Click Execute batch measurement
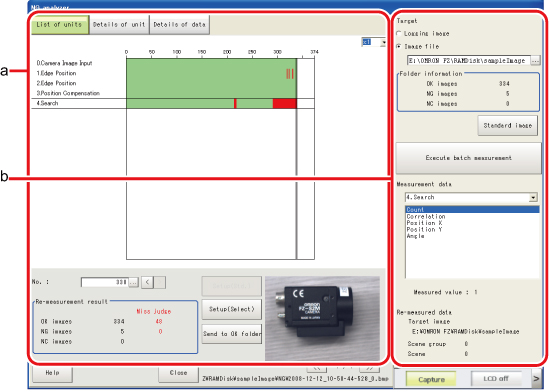 469,158
